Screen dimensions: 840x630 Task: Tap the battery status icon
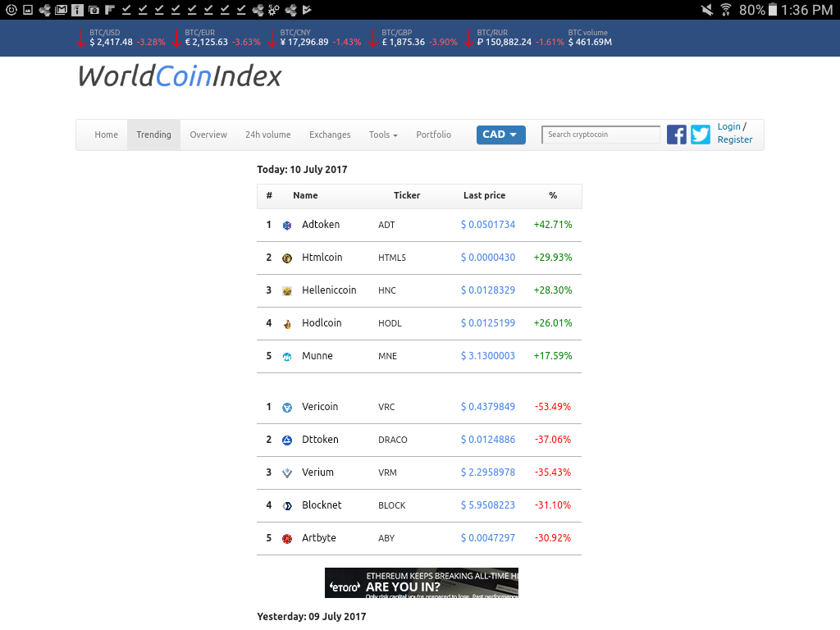coord(773,10)
